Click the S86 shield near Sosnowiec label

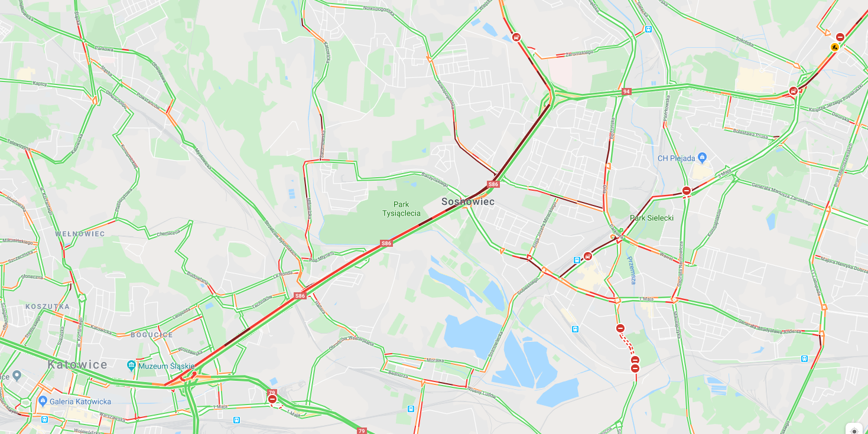coord(493,184)
